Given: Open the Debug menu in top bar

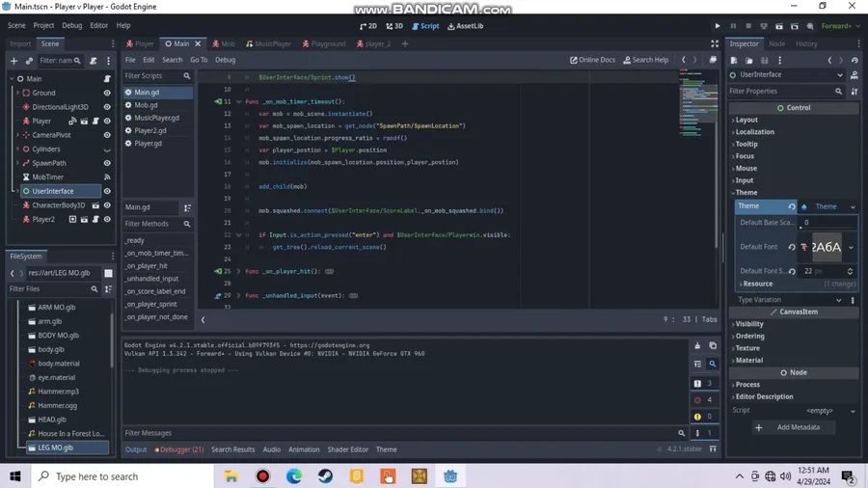Looking at the screenshot, I should click(x=71, y=25).
